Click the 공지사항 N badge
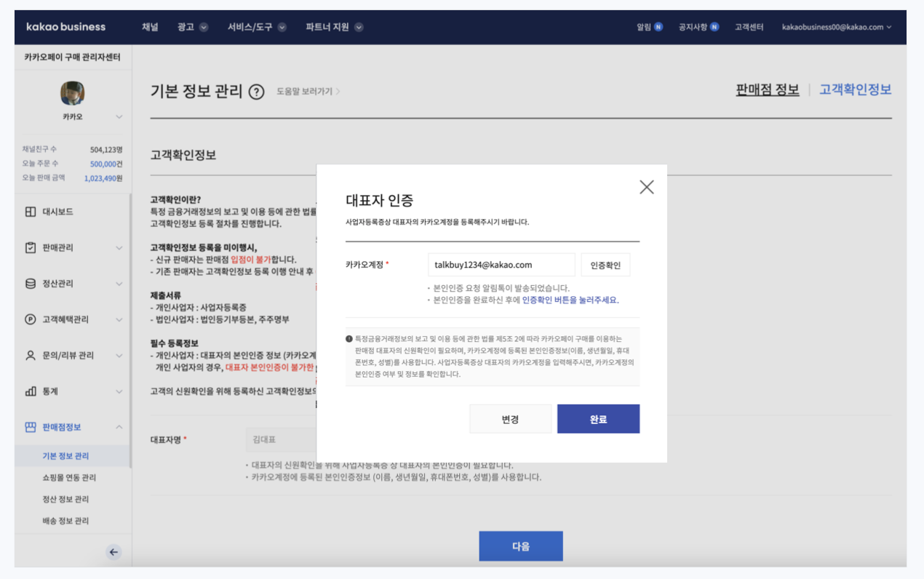924x579 pixels. tap(714, 27)
